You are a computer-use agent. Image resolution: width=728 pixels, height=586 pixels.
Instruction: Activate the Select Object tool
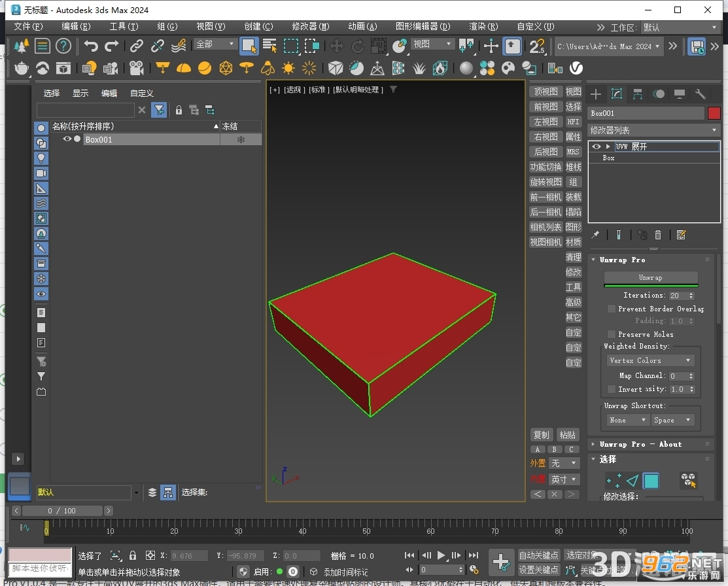(x=249, y=46)
